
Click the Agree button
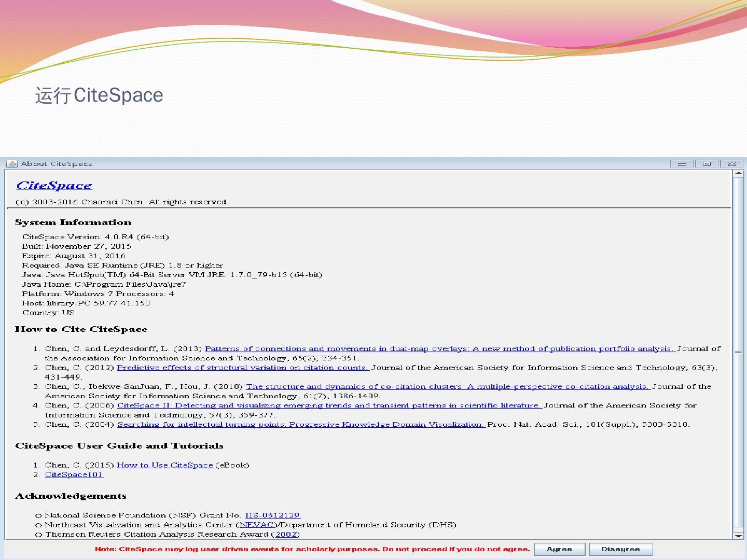pyautogui.click(x=559, y=549)
